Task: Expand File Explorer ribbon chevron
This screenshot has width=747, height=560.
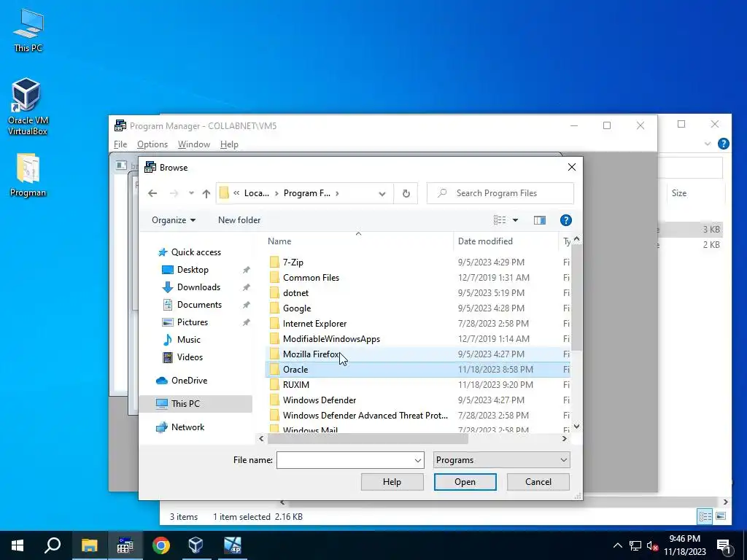Action: pyautogui.click(x=708, y=144)
